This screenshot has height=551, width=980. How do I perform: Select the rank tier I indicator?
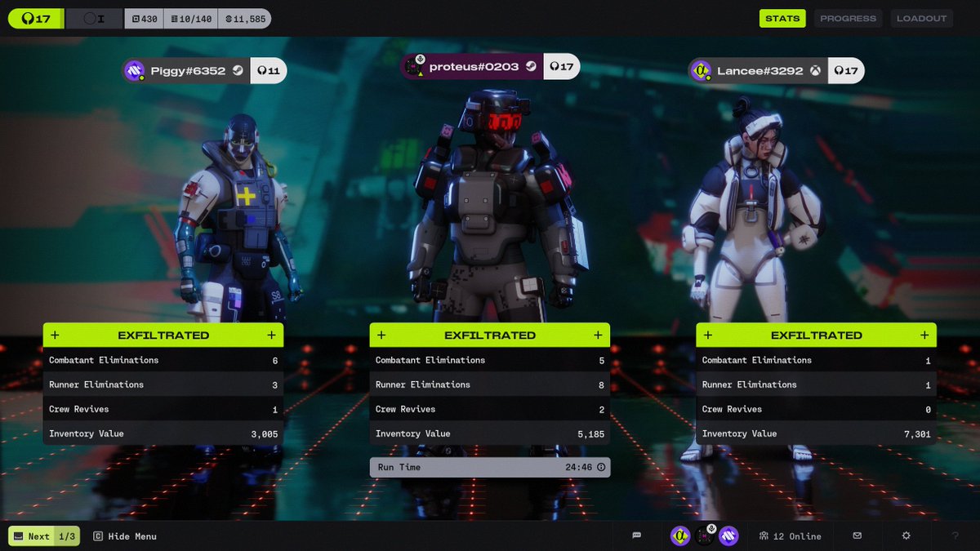tap(94, 19)
